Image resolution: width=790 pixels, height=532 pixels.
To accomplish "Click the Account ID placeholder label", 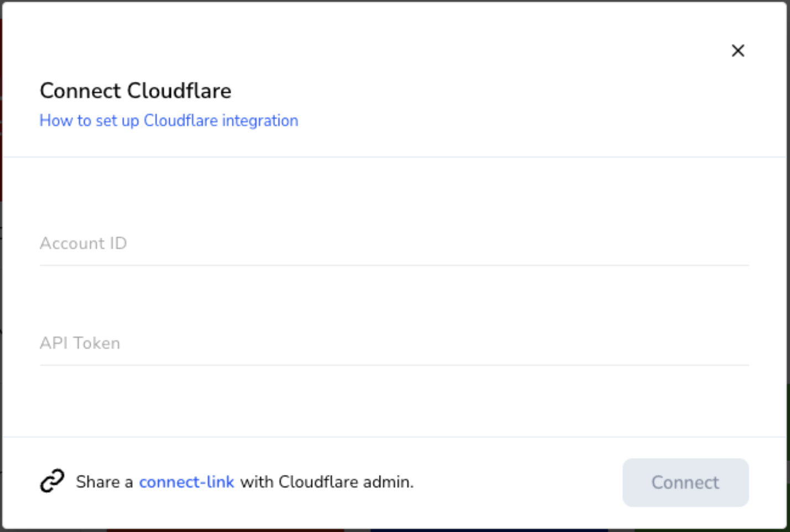I will pyautogui.click(x=84, y=243).
